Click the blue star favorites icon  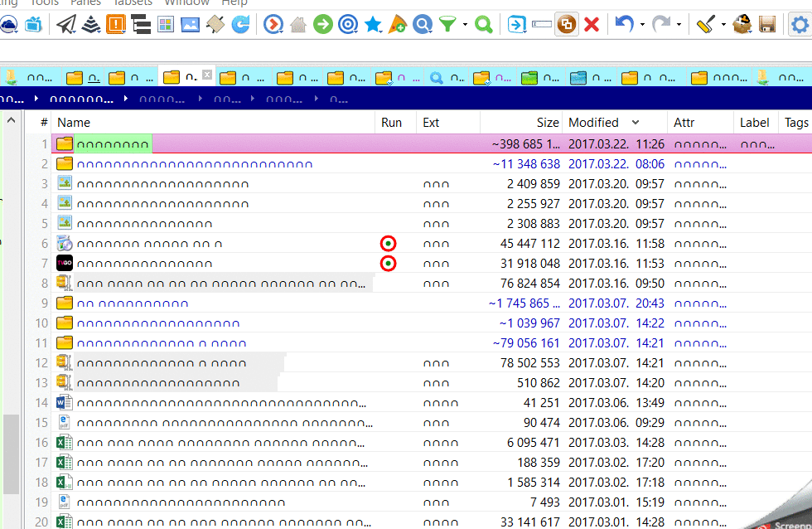pyautogui.click(x=373, y=25)
